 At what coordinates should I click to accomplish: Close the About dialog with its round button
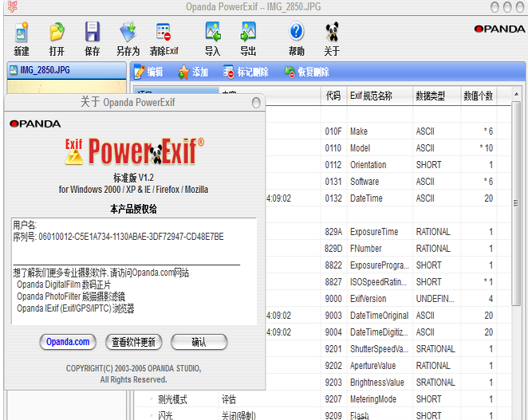coord(256,102)
